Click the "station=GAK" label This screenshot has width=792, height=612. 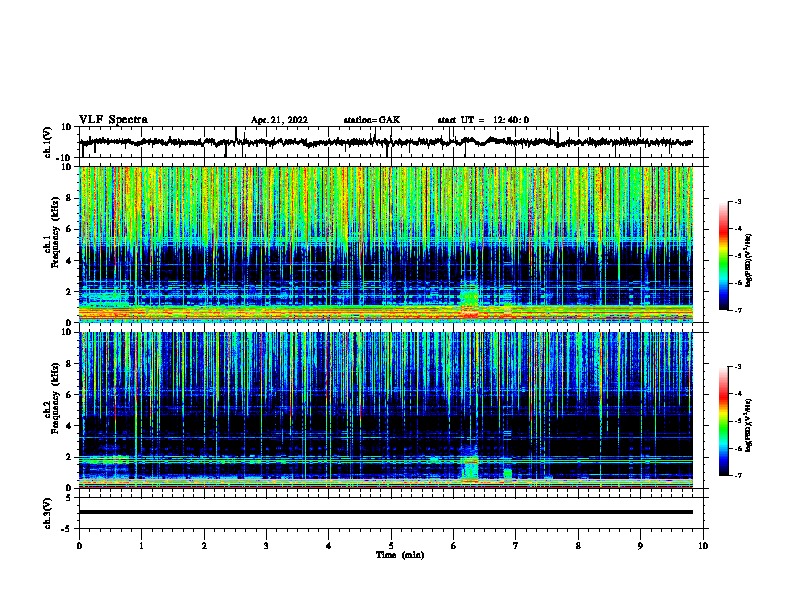[x=372, y=120]
